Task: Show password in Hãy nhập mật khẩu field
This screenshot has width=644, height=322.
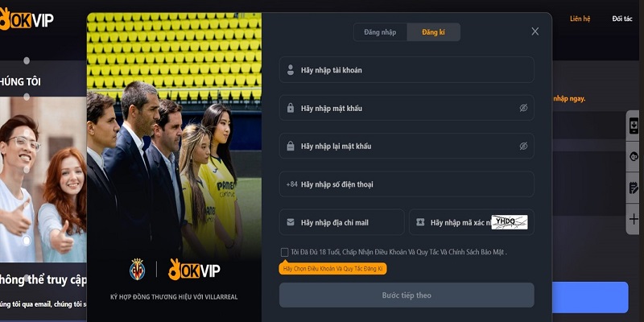Action: coord(522,108)
